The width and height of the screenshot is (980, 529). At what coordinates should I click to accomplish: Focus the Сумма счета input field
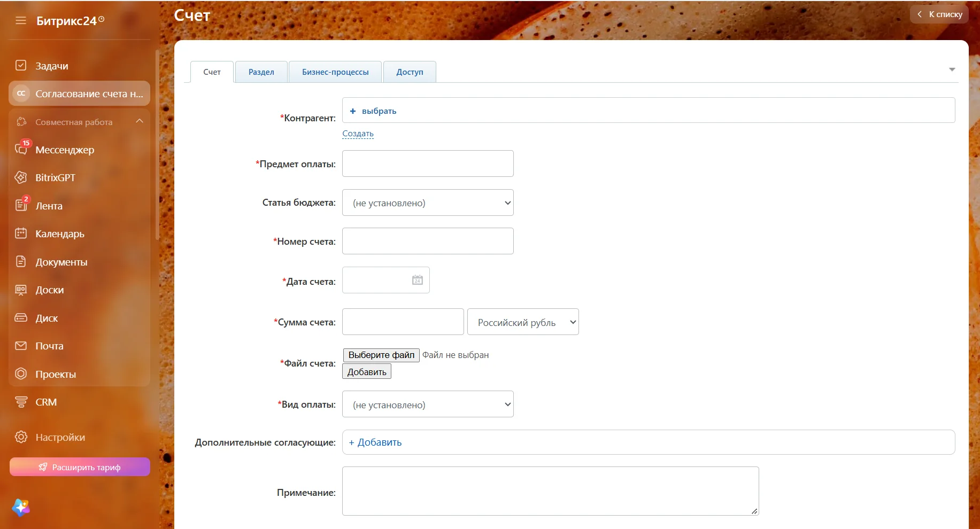[403, 322]
